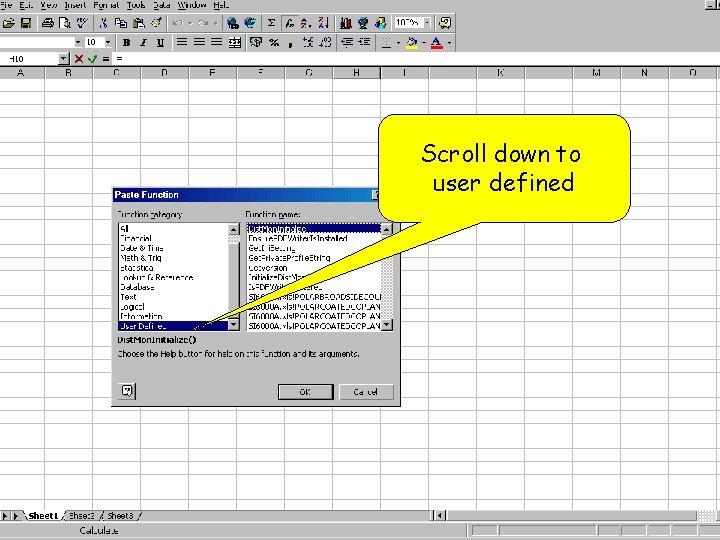The image size is (720, 540).
Task: Click the Print icon
Action: pyautogui.click(x=47, y=23)
